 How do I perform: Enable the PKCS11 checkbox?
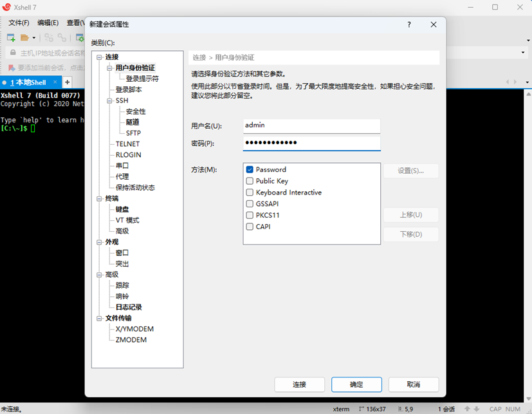click(x=250, y=215)
